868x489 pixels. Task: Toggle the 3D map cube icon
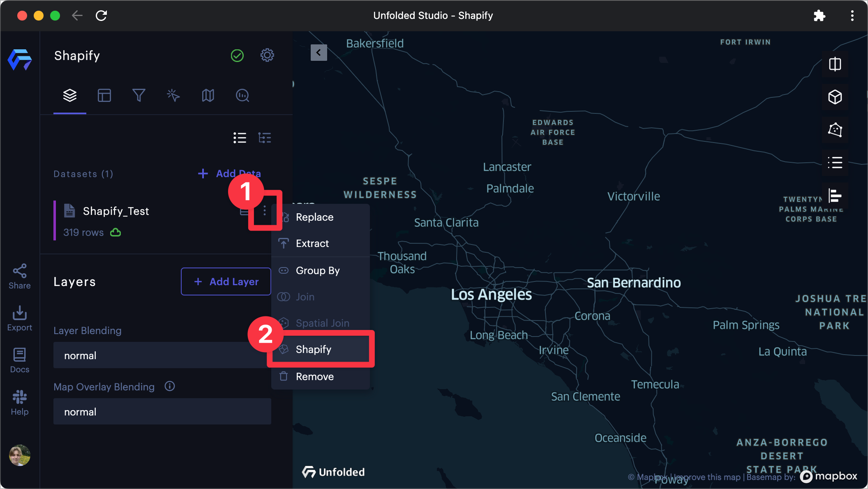coord(835,97)
